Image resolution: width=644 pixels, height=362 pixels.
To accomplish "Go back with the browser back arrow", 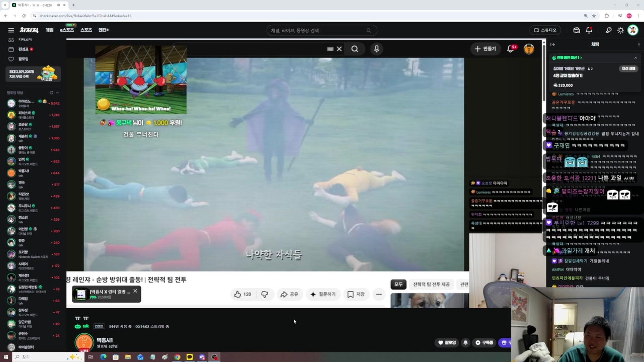I will pyautogui.click(x=6, y=16).
